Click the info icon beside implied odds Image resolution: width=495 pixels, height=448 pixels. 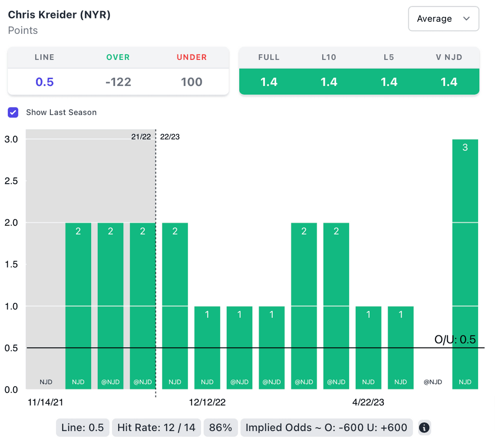(x=424, y=428)
